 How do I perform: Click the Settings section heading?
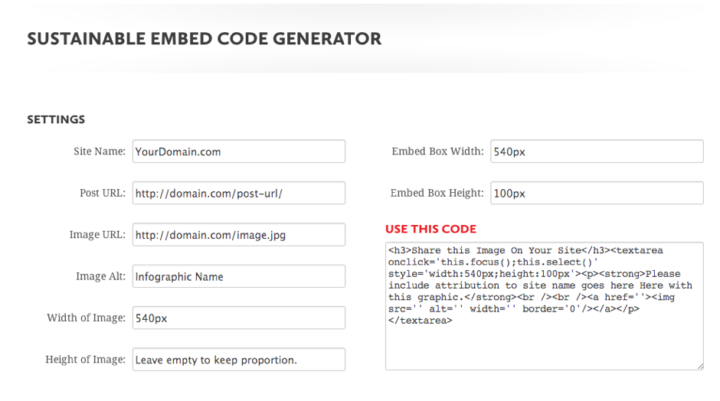coord(56,119)
